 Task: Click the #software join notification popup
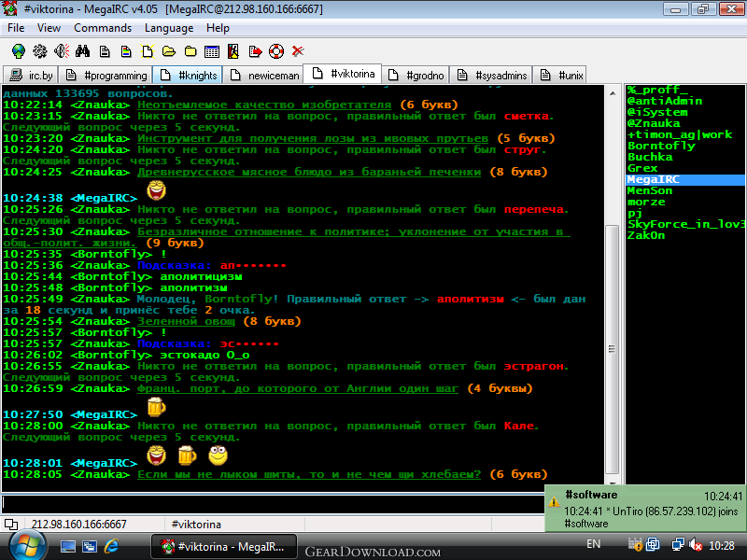click(645, 508)
